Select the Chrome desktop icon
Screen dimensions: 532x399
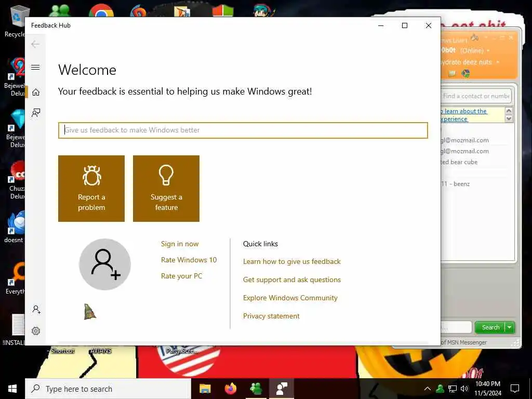point(101,11)
